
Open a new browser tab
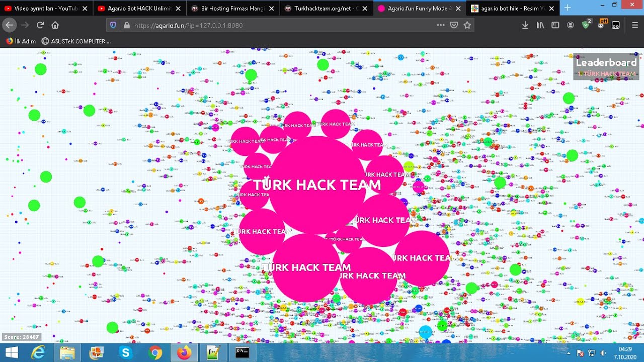568,8
